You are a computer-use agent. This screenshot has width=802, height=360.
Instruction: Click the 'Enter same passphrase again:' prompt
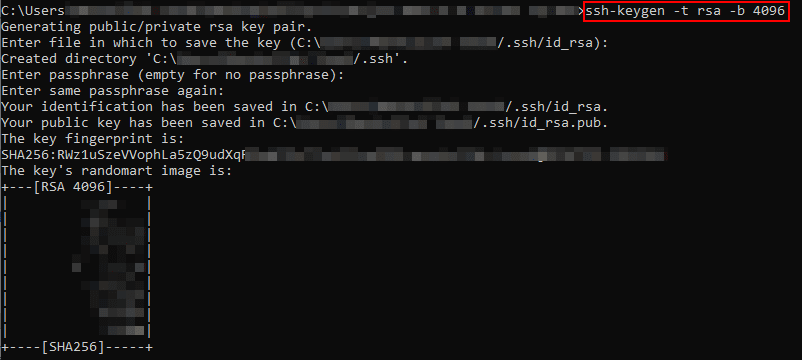pos(113,91)
